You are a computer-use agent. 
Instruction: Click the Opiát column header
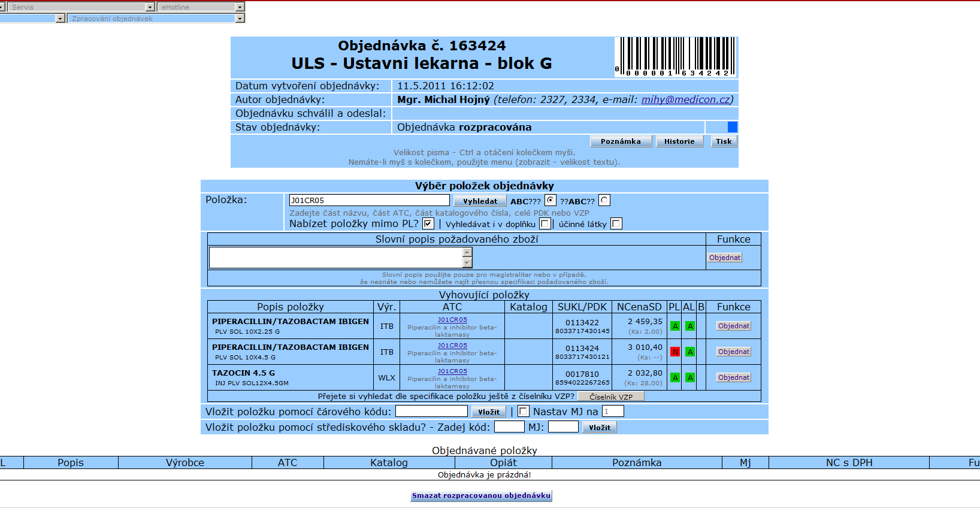click(504, 462)
